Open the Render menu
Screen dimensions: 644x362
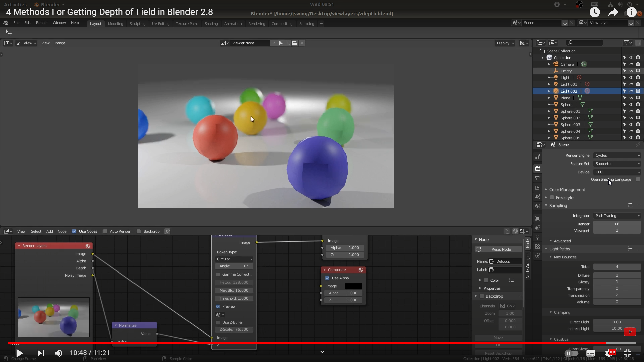click(x=42, y=23)
